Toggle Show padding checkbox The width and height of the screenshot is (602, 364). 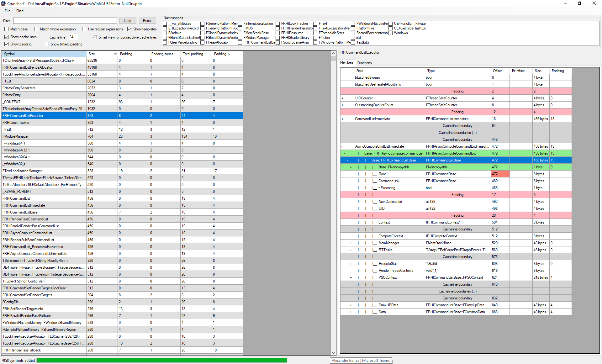pyautogui.click(x=6, y=44)
